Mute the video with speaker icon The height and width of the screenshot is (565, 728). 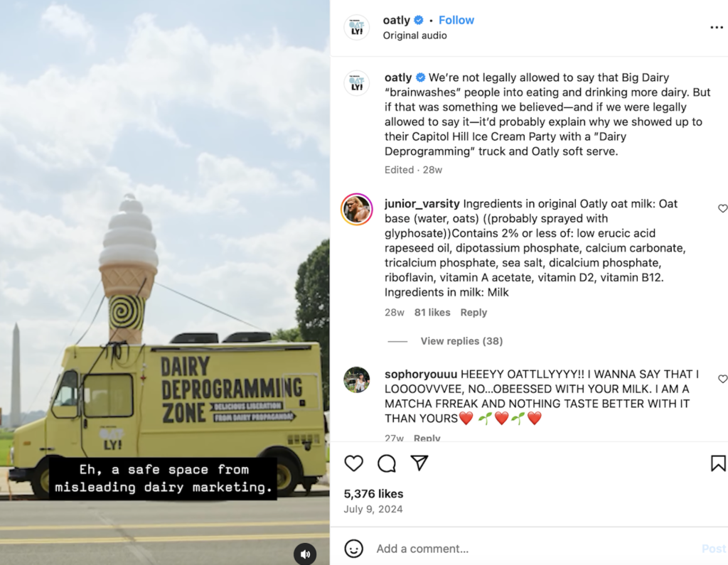coord(305,554)
